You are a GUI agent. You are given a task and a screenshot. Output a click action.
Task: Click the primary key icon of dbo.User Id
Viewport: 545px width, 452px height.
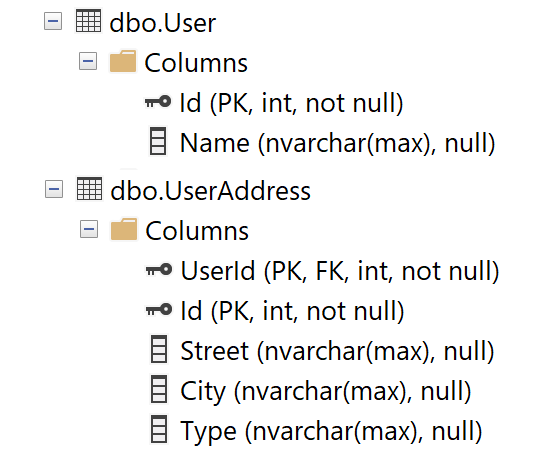click(158, 102)
